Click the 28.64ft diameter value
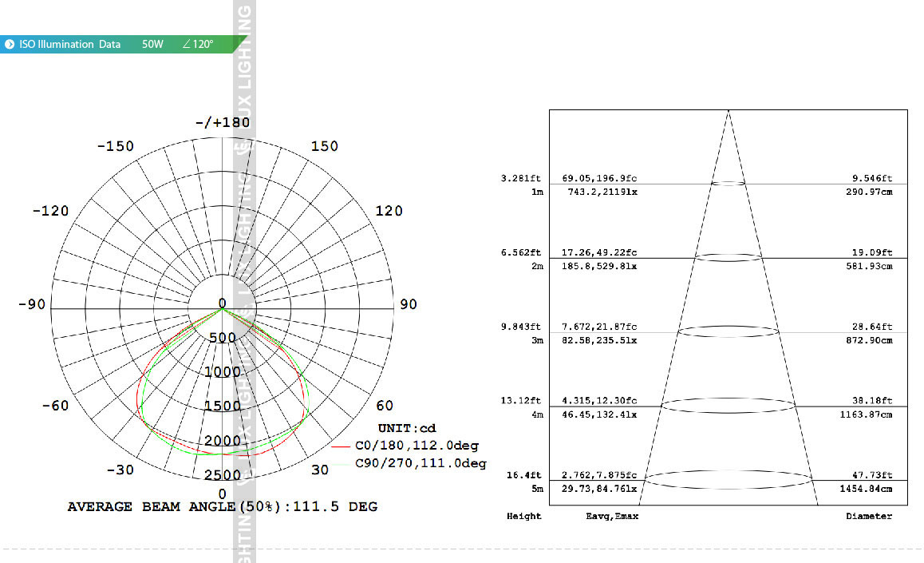Screen dimensions: 924x563 pyautogui.click(x=872, y=327)
